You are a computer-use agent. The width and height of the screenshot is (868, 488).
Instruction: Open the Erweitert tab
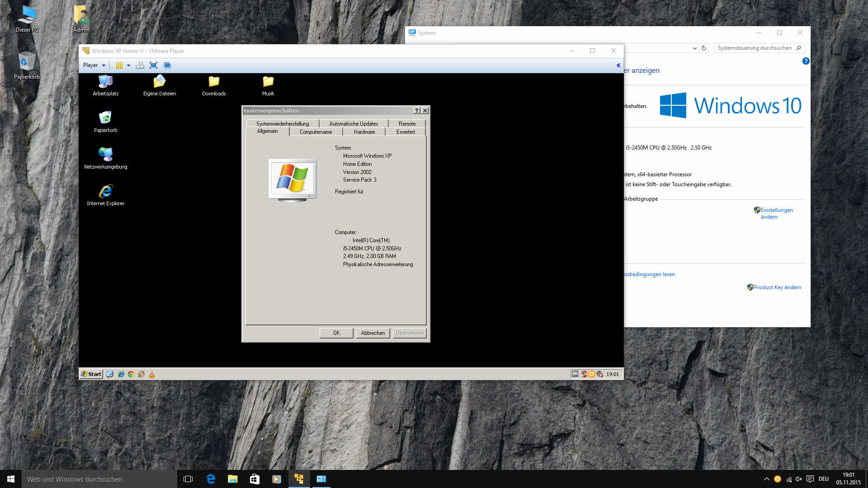click(x=406, y=132)
